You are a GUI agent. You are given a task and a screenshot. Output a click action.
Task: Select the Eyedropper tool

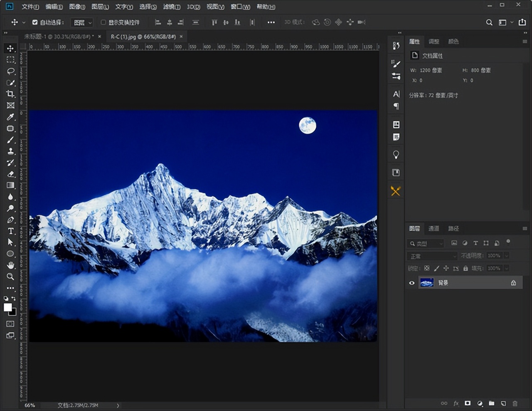(x=10, y=117)
